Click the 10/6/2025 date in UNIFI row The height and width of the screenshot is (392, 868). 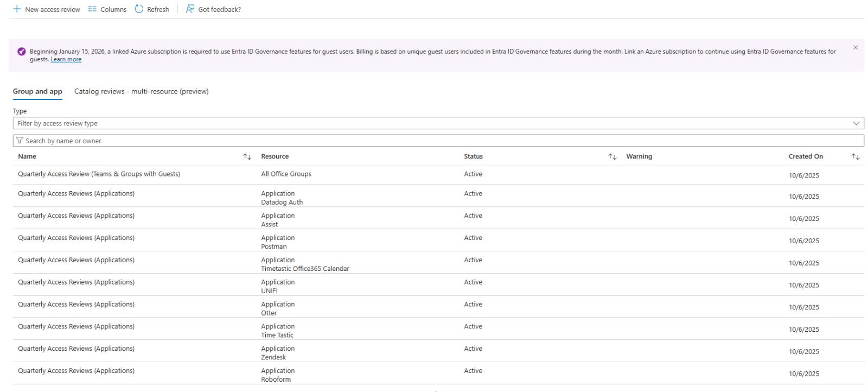click(x=804, y=286)
